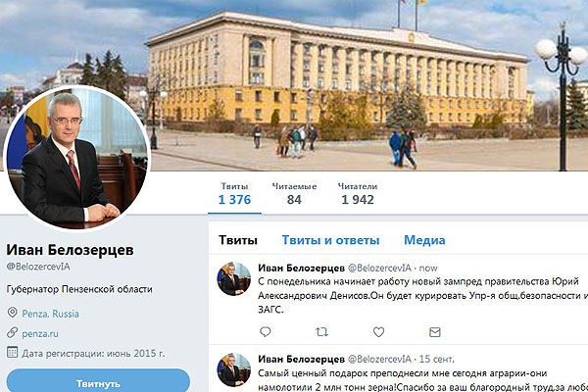588x392 pixels.
Task: Click the location pin icon
Action: pyautogui.click(x=13, y=312)
